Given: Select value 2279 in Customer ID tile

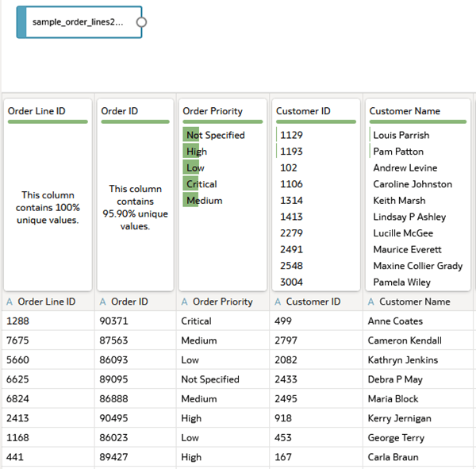Looking at the screenshot, I should 291,233.
